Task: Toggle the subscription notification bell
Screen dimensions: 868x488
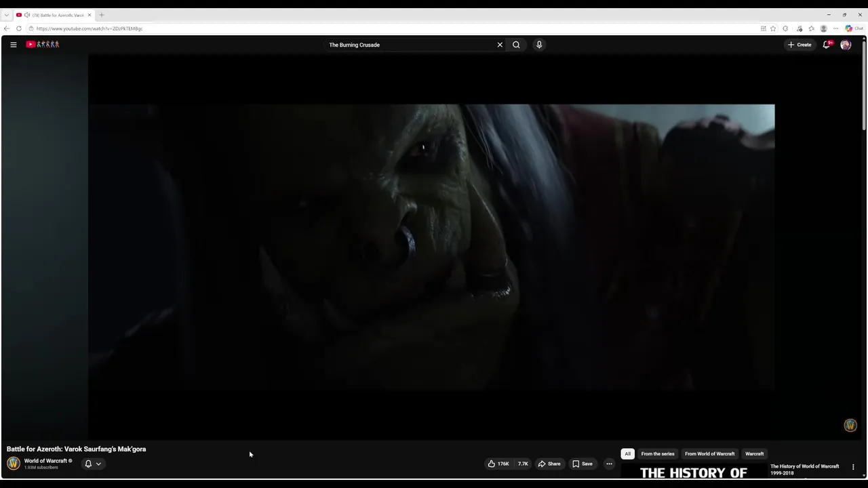Action: click(88, 464)
